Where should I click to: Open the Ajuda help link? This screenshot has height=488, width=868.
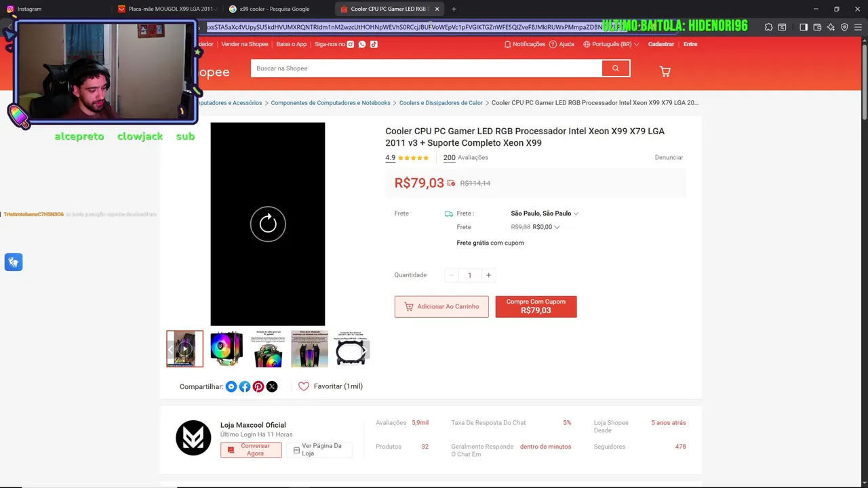point(562,44)
